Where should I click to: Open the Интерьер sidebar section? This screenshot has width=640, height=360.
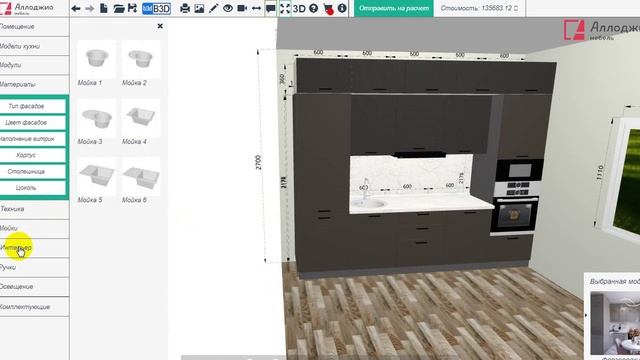[x=34, y=248]
